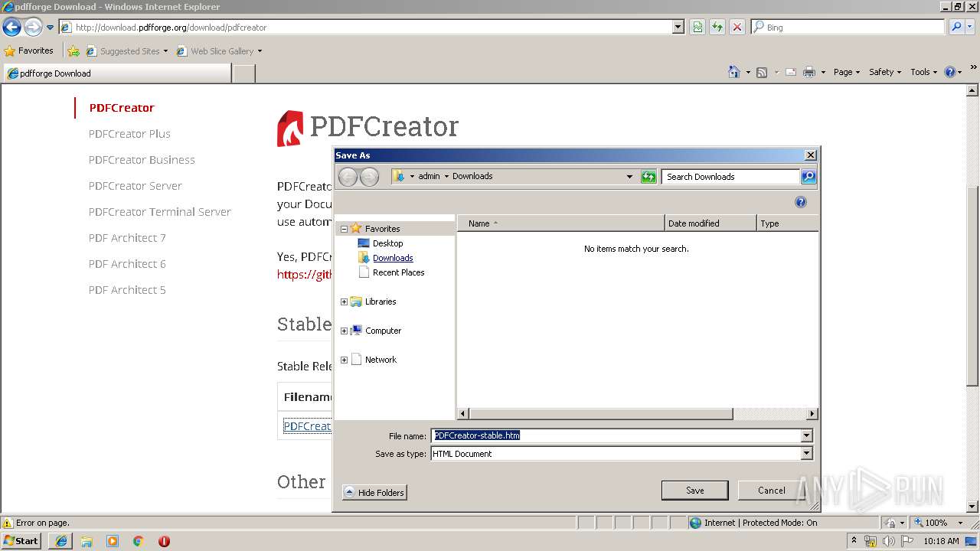980x551 pixels.
Task: Click the Refresh page icon in address bar
Action: 717,27
